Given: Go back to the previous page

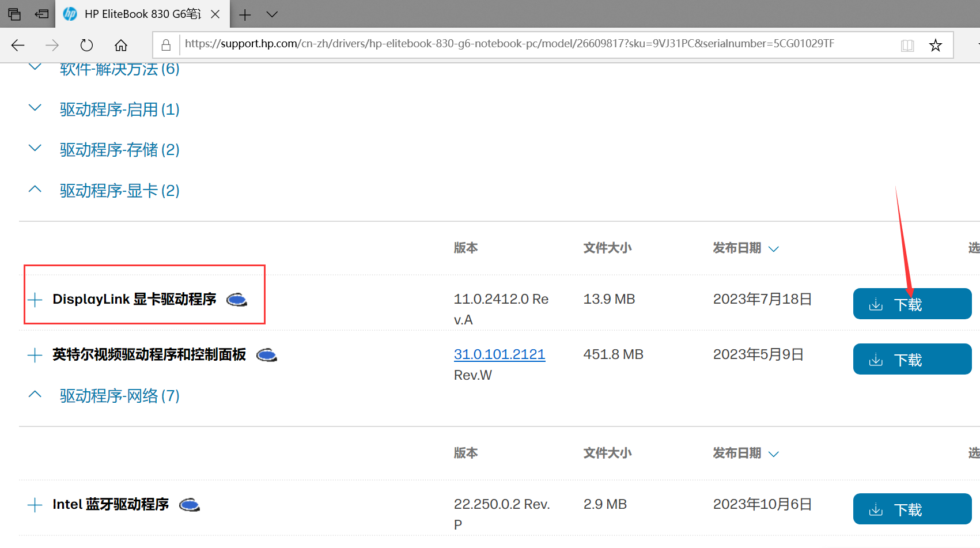Looking at the screenshot, I should [18, 45].
